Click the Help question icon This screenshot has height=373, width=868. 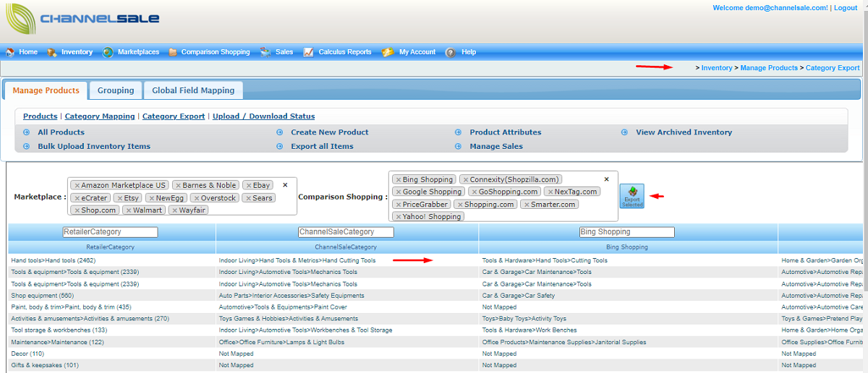click(451, 52)
